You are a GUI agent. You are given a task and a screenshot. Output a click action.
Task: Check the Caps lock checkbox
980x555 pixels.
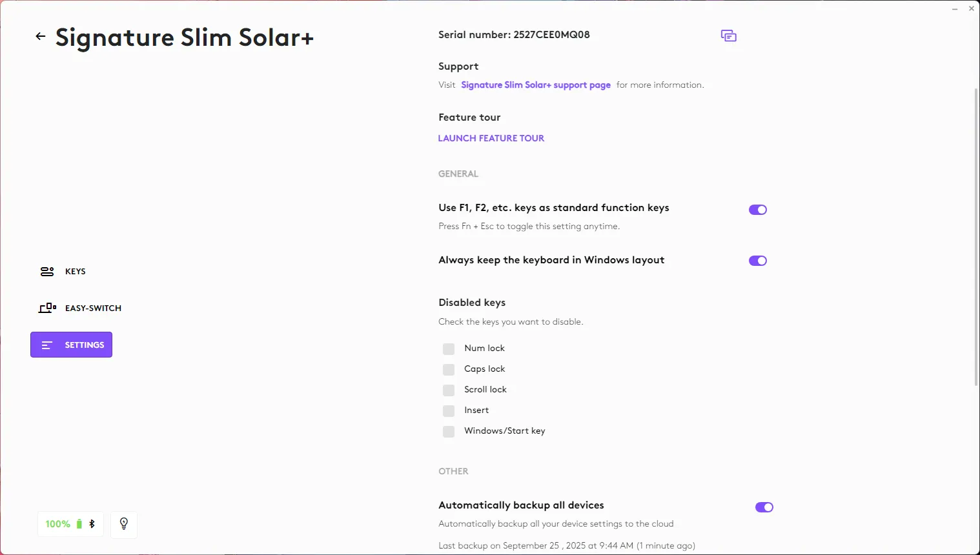449,370
